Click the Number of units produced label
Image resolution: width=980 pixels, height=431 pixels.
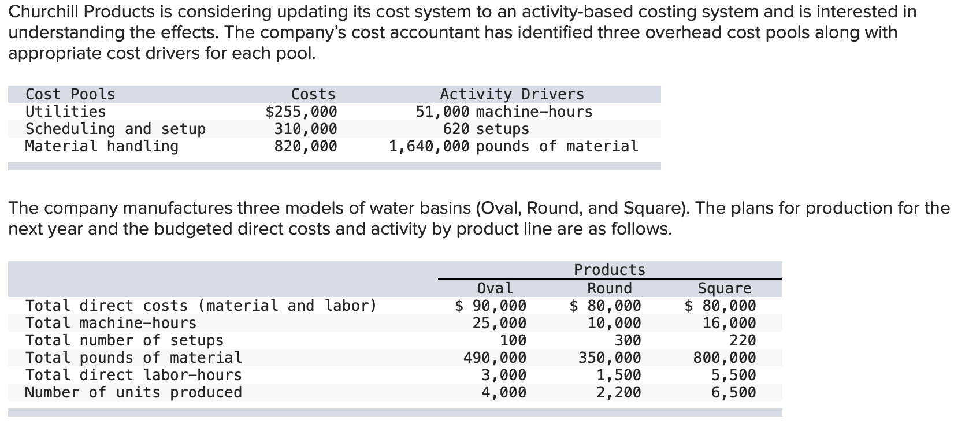coord(133,392)
